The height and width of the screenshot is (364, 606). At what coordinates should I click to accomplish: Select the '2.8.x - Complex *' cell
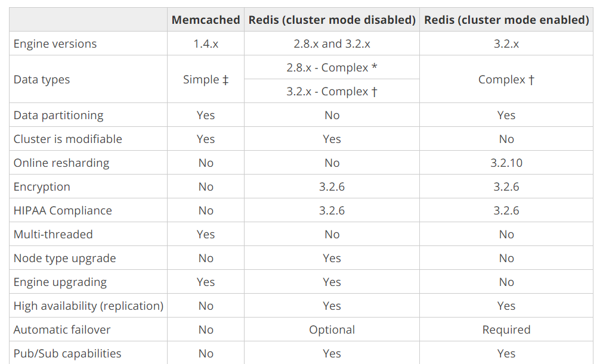coord(332,68)
